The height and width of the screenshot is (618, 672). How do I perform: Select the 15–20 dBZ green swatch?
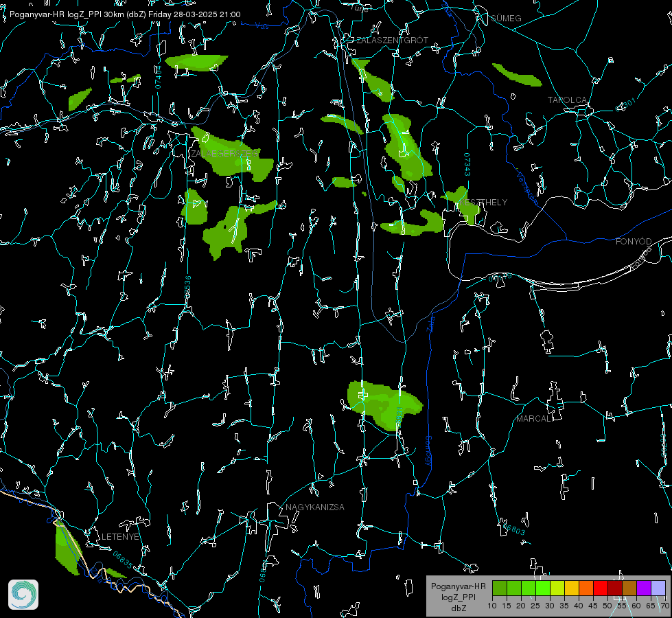514,588
